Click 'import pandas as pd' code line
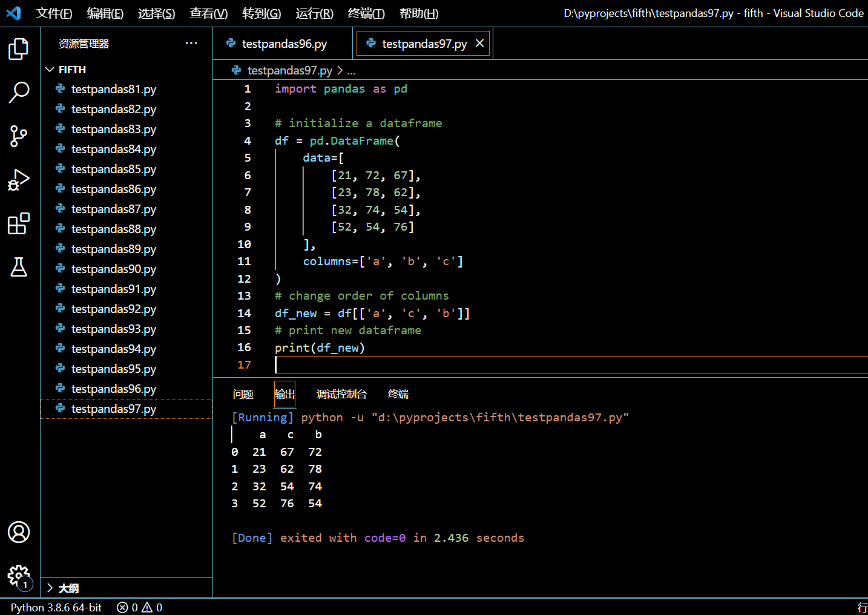 coord(341,89)
